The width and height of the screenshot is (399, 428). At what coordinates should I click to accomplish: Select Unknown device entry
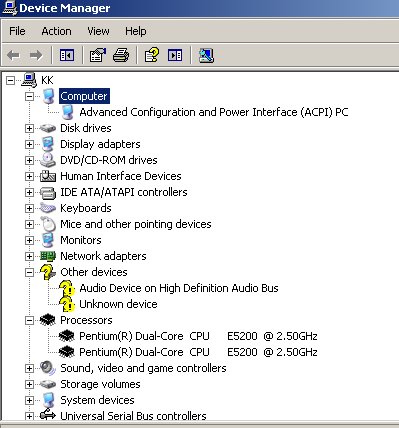pos(118,304)
